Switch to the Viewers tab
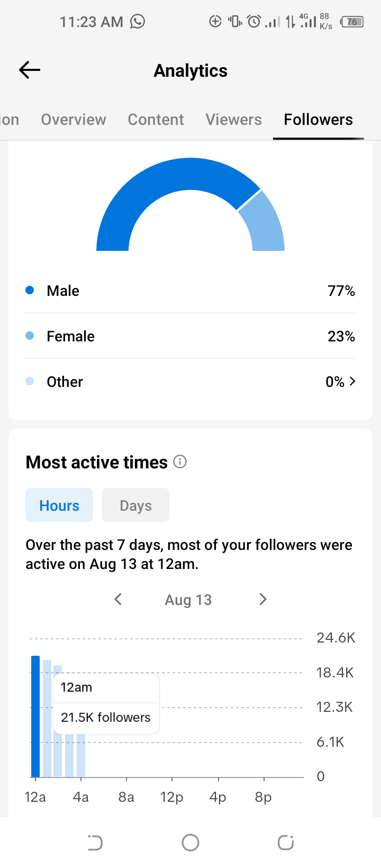The width and height of the screenshot is (381, 868). tap(233, 120)
